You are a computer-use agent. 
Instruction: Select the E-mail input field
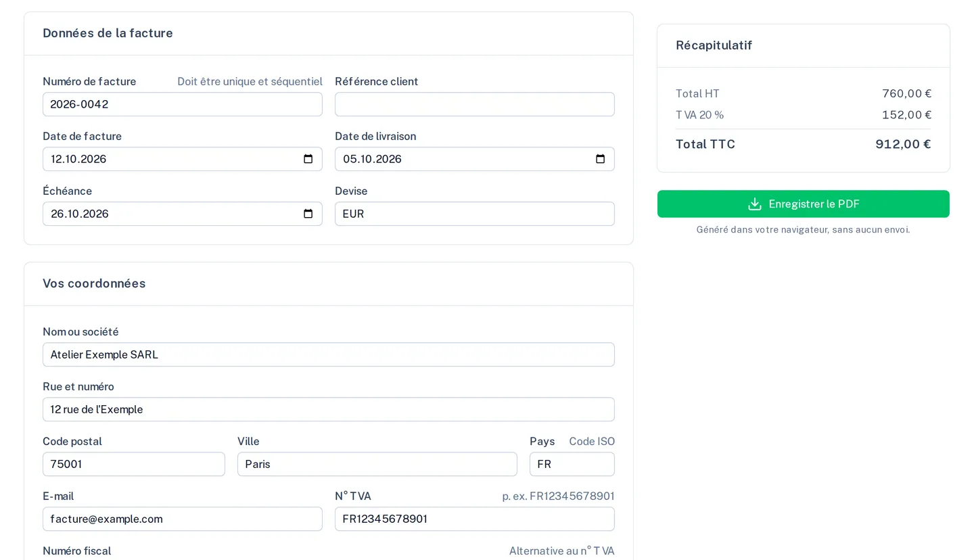click(183, 519)
